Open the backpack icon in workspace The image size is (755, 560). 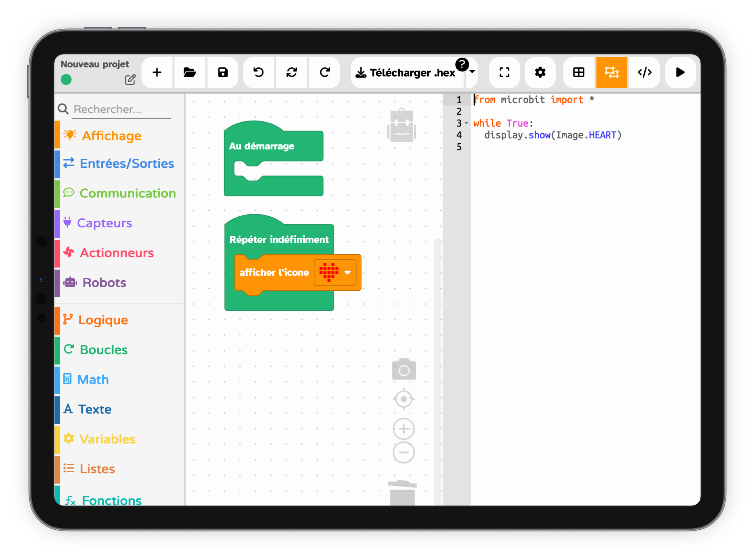401,126
